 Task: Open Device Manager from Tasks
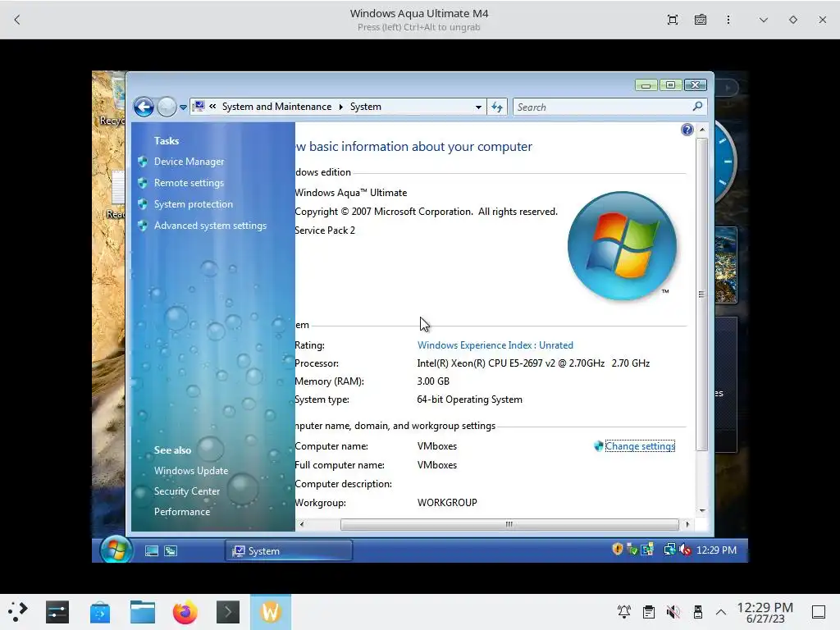pos(189,162)
